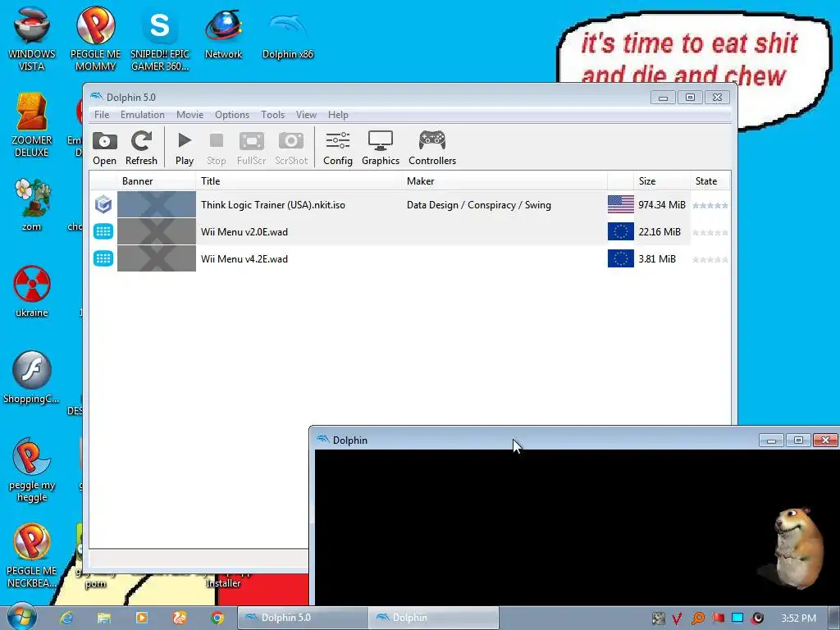Screen dimensions: 840x630
Task: Select Think Logic Trainer (USA).nkit.iso
Action: 272,204
